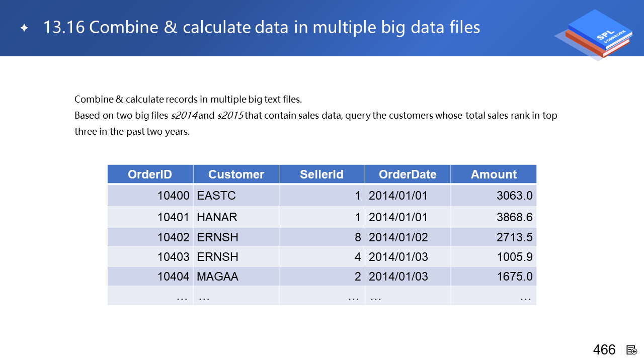Click the italic s2014 file name
The image size is (644, 362).
coord(184,116)
